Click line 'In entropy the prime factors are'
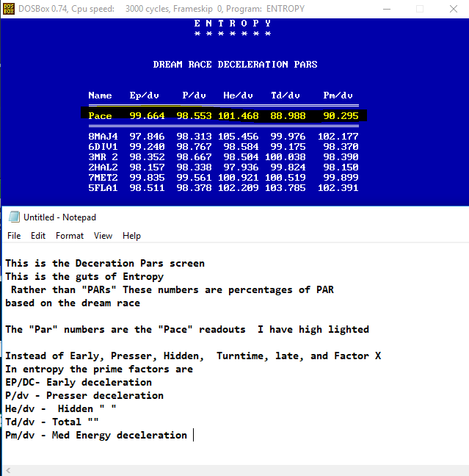The width and height of the screenshot is (469, 476). tap(99, 369)
